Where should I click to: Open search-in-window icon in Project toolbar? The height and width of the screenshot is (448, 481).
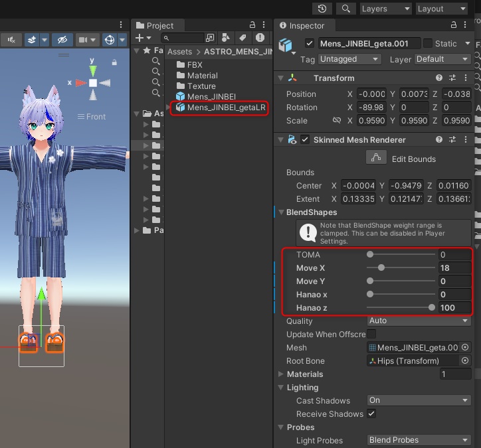(x=210, y=38)
